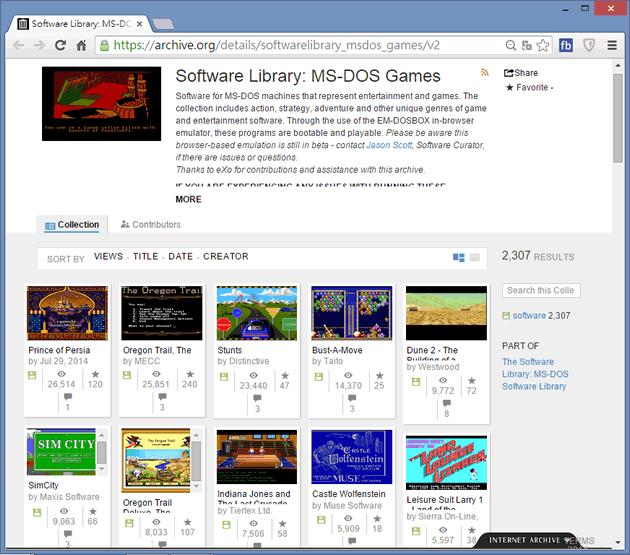Sort results by CREATOR
The width and height of the screenshot is (630, 555).
point(226,256)
